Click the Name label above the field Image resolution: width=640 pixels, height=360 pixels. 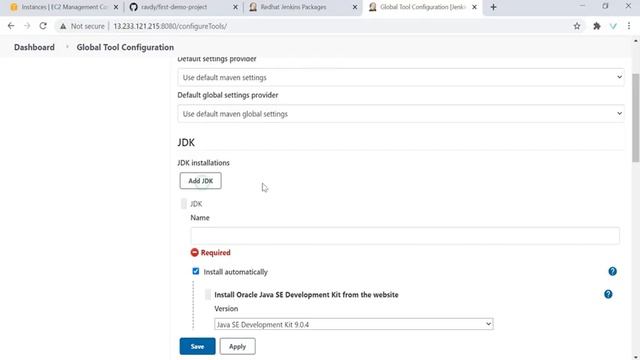200,218
